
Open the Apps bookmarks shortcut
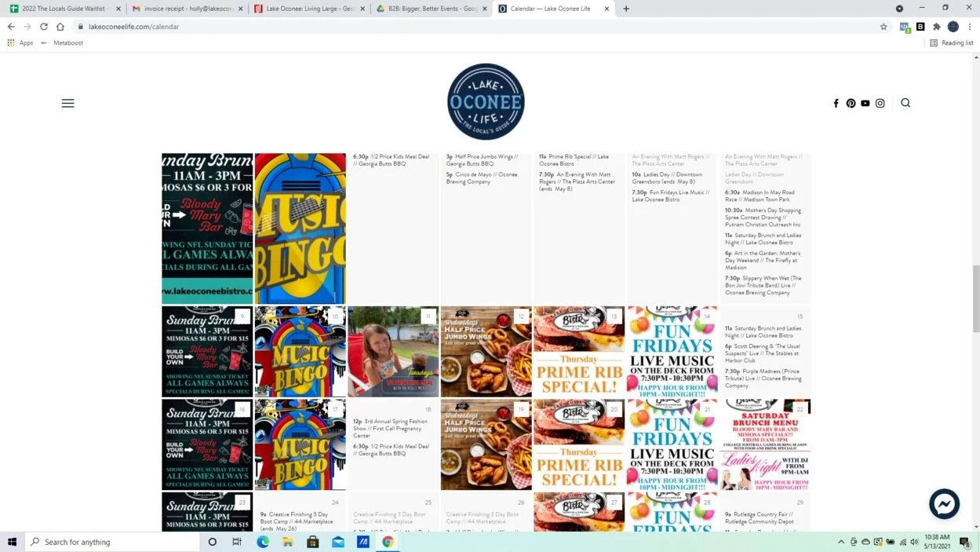point(20,43)
